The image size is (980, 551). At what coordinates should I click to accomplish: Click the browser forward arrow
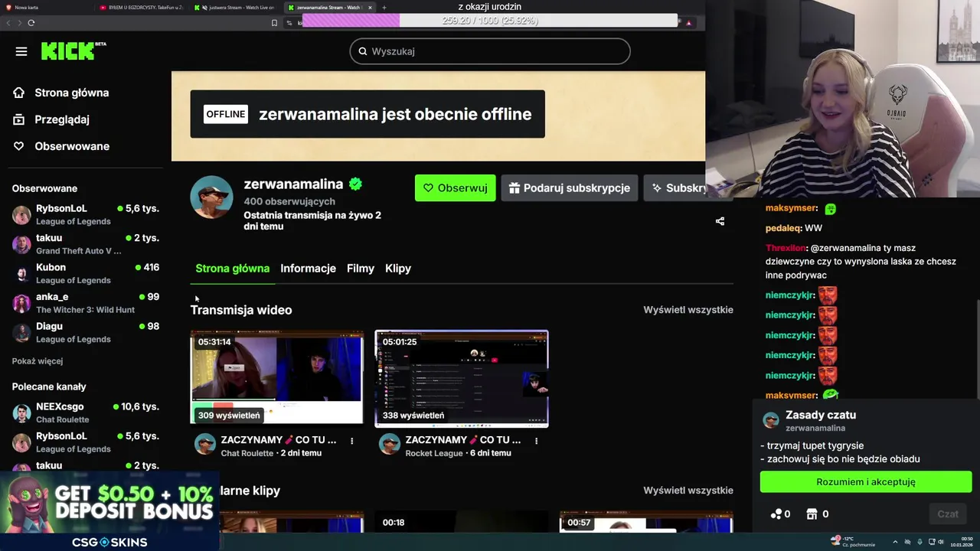tap(19, 22)
